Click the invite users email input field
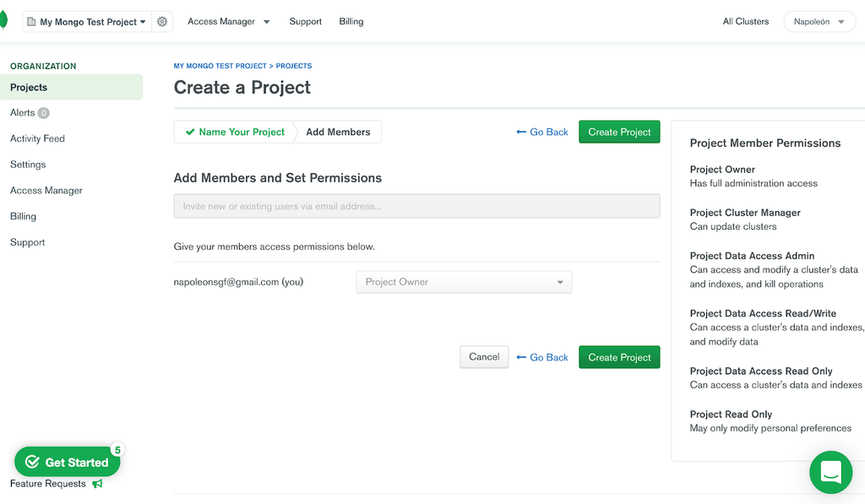Viewport: 865px width, 504px height. (x=416, y=205)
